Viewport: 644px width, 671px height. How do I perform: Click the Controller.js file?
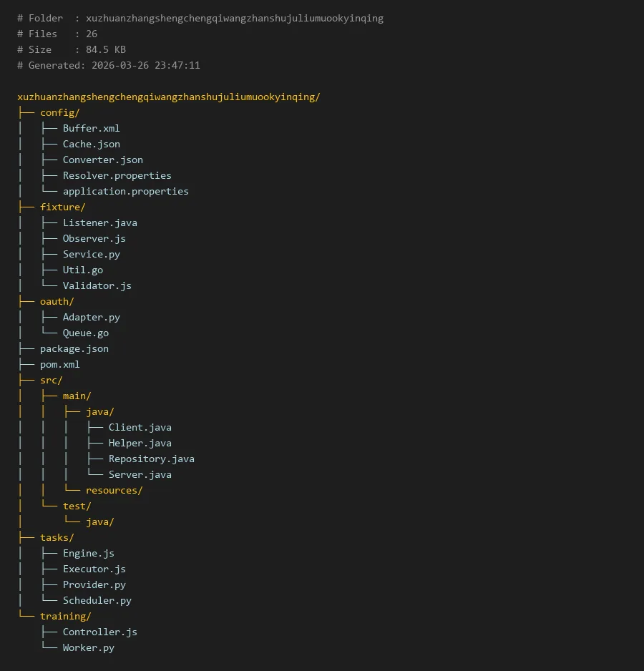[99, 632]
